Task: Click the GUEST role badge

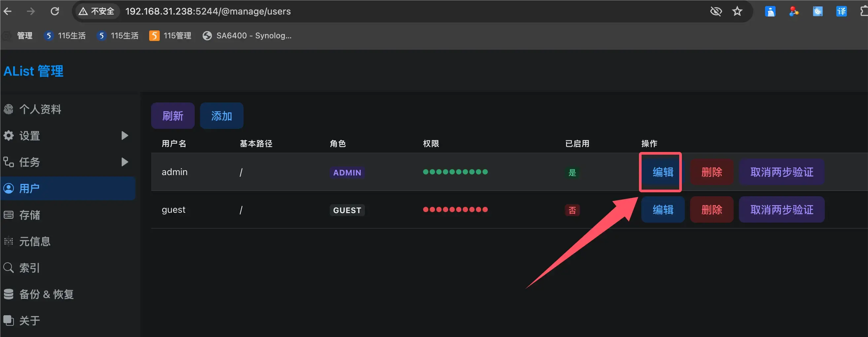Action: (347, 210)
